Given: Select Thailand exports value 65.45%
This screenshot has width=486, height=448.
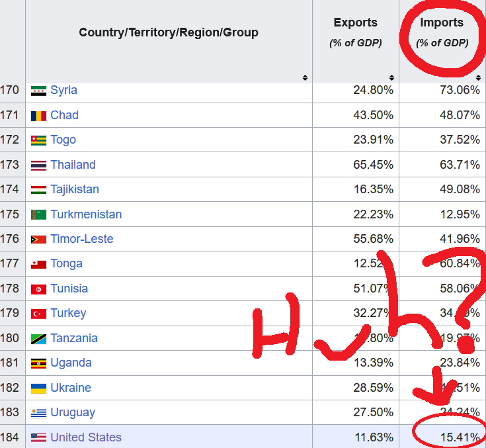Looking at the screenshot, I should point(373,165).
